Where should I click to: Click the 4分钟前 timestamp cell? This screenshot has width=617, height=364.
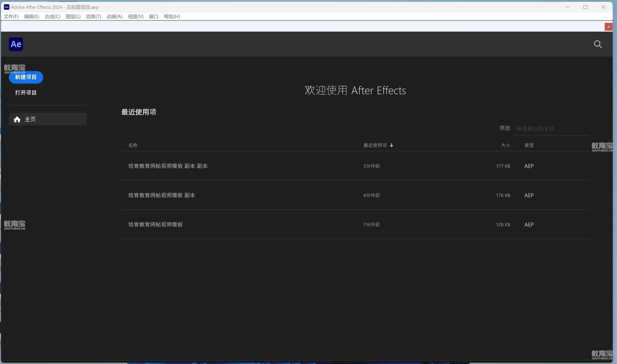coord(372,195)
